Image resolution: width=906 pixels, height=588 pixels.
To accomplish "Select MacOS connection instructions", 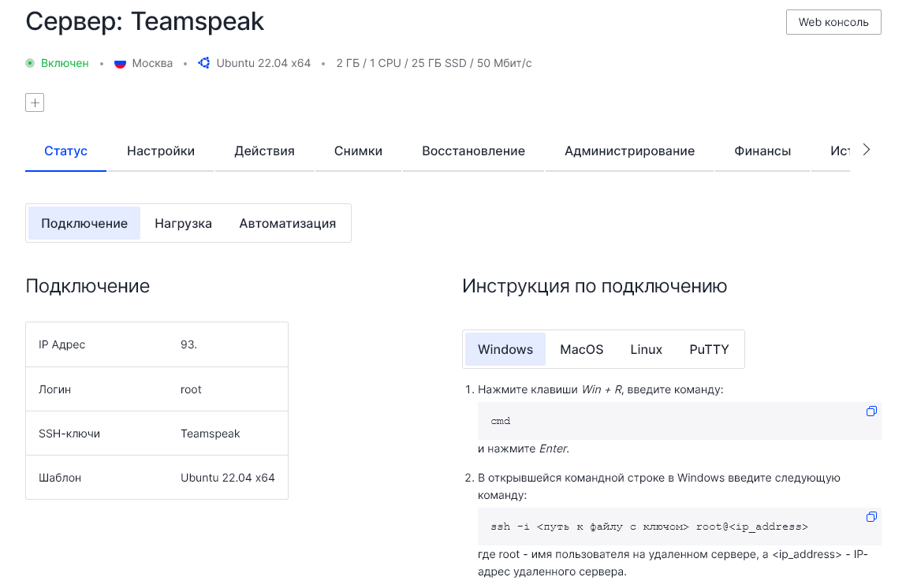I will click(581, 349).
